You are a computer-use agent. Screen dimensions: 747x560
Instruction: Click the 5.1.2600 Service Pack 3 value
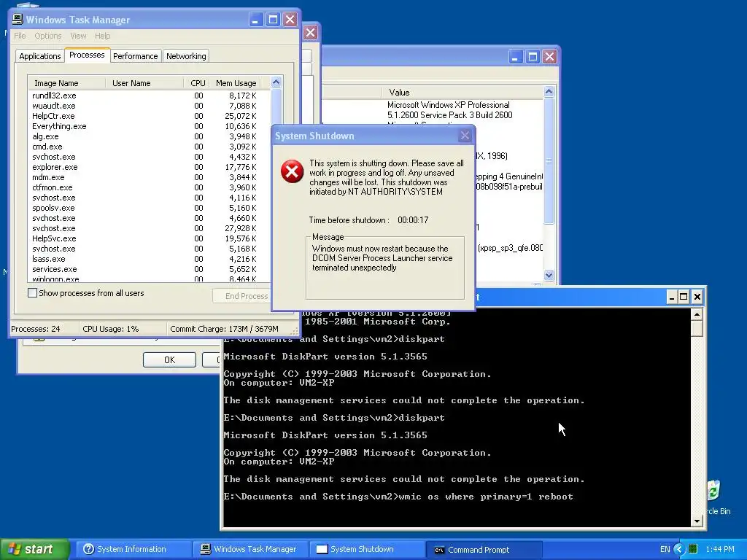(449, 114)
